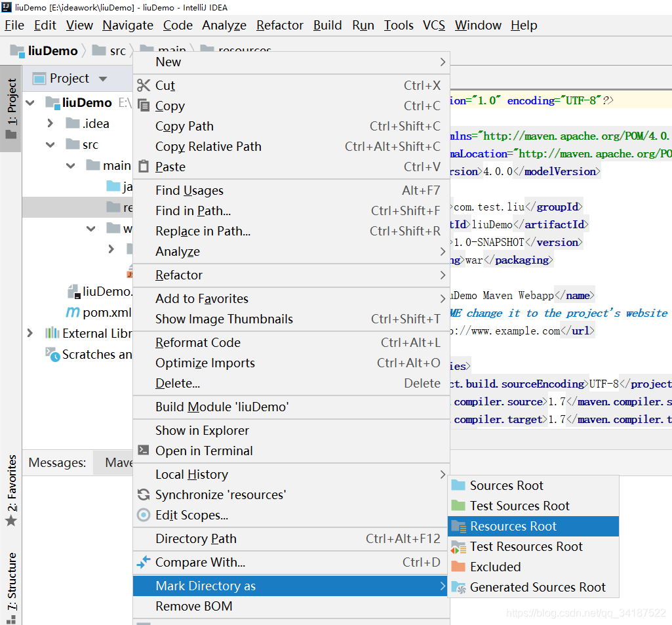Choose Show Image Thumbnails
672x625 pixels.
tap(292, 319)
